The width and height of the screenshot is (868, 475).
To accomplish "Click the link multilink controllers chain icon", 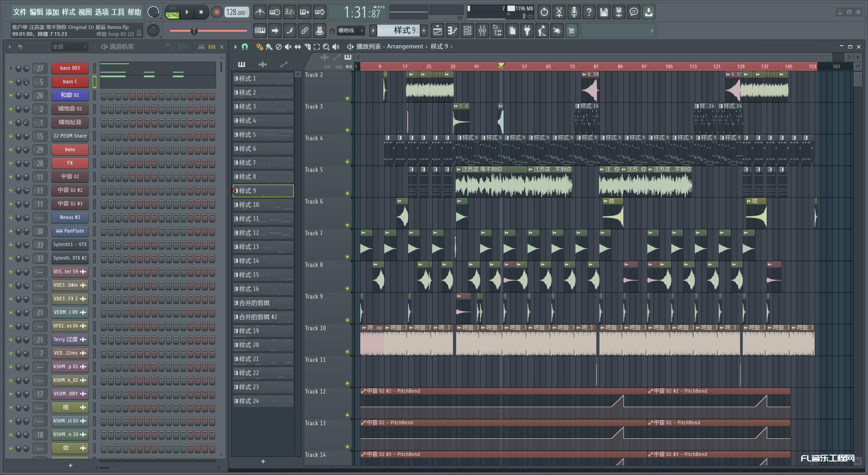I will (305, 31).
